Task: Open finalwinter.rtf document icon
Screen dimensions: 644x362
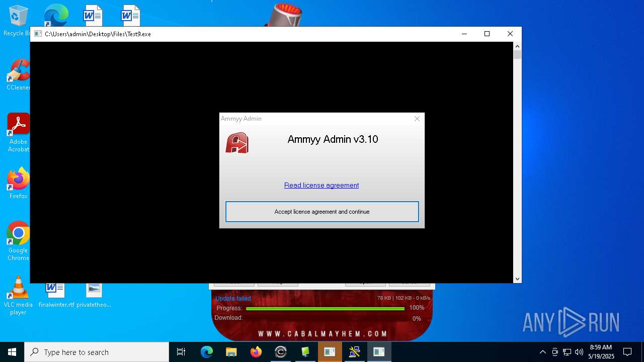Action: pyautogui.click(x=56, y=295)
